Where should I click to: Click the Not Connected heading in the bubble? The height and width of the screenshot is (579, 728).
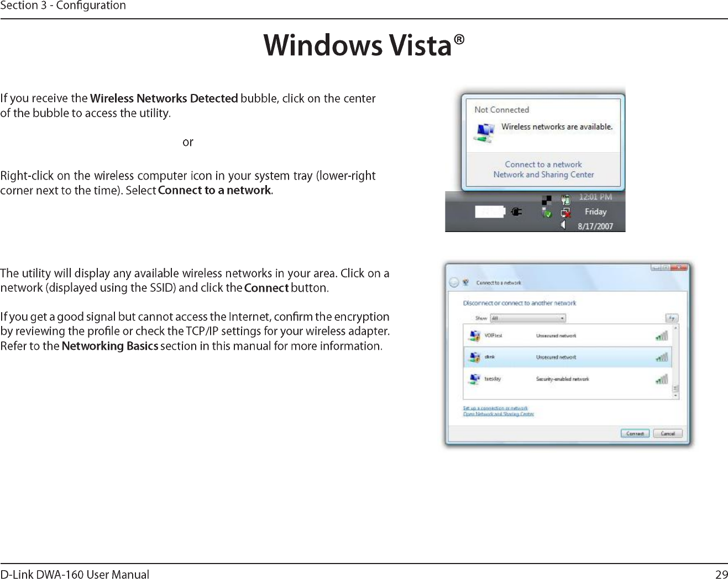click(x=501, y=110)
